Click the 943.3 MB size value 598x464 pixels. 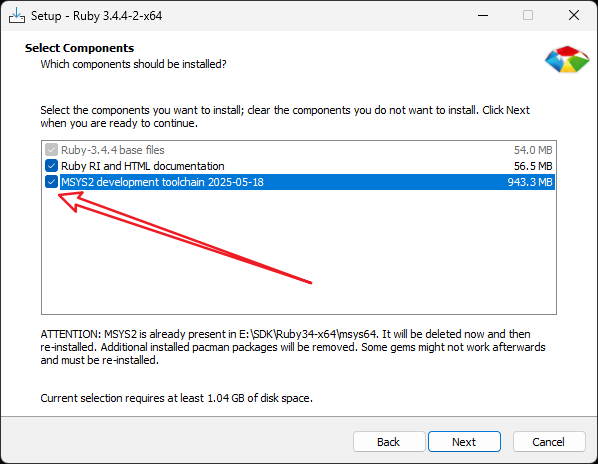coord(530,182)
